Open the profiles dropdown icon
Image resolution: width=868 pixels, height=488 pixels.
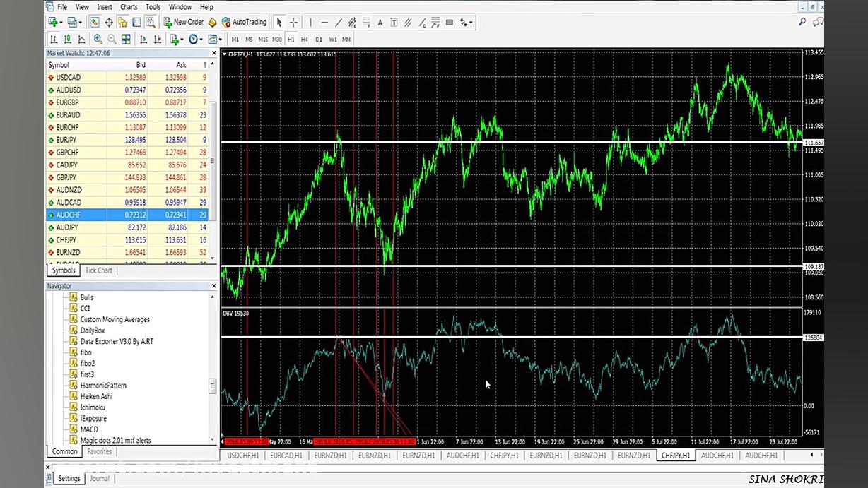pos(74,23)
